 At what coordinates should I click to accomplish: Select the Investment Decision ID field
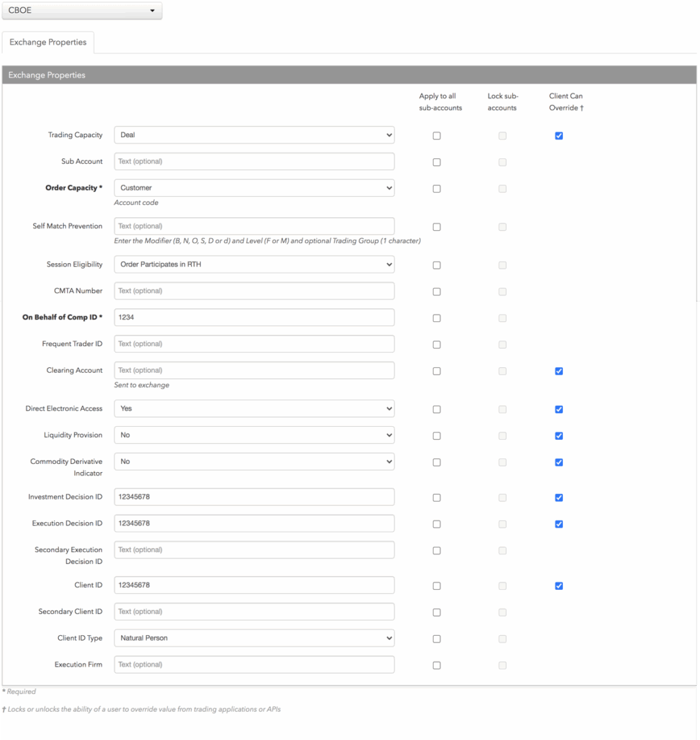[x=254, y=497]
